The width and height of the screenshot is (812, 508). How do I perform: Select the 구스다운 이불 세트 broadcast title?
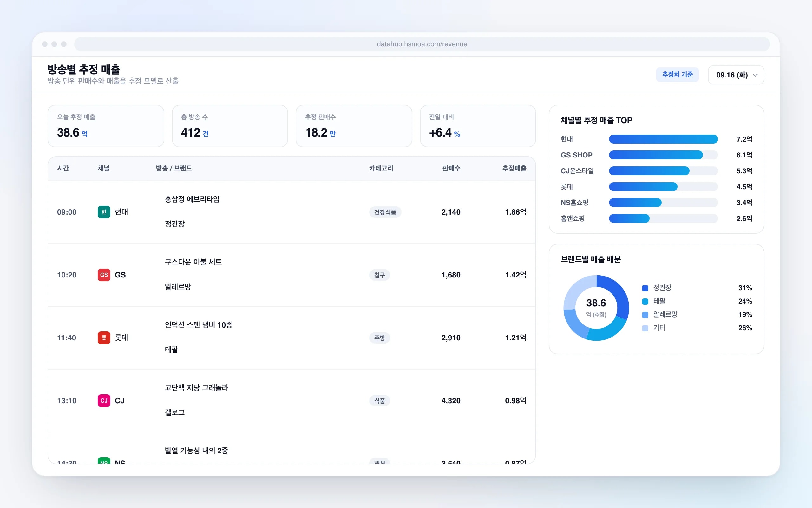click(x=193, y=262)
